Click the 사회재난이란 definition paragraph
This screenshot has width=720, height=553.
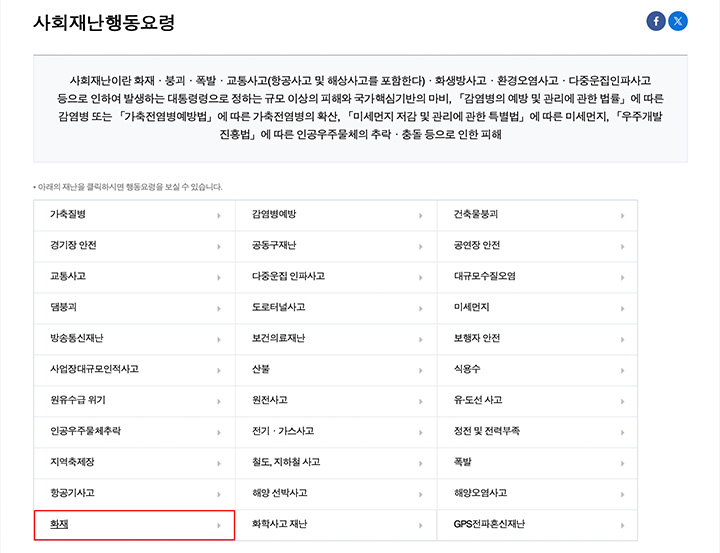tap(360, 107)
